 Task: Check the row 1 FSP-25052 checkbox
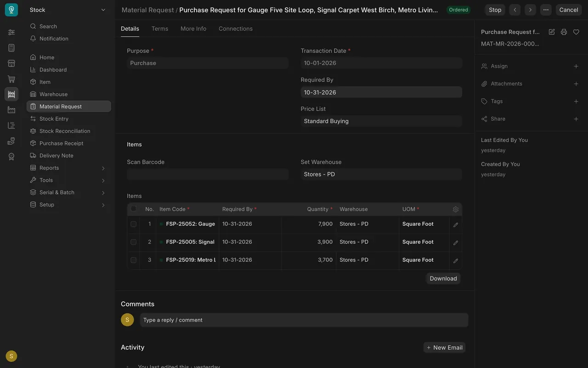(x=134, y=224)
